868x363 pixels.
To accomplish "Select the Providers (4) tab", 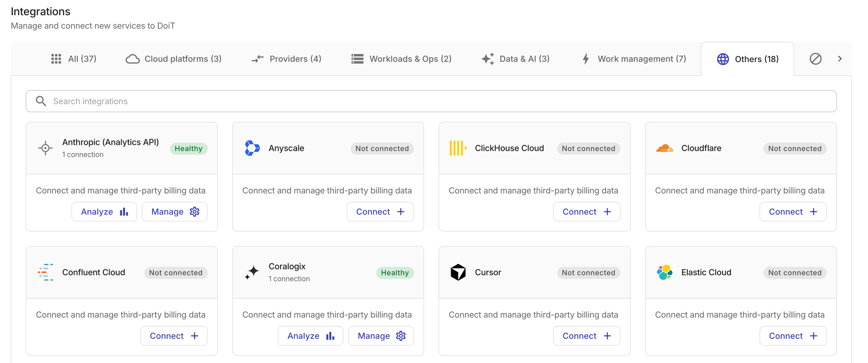I will tap(286, 59).
